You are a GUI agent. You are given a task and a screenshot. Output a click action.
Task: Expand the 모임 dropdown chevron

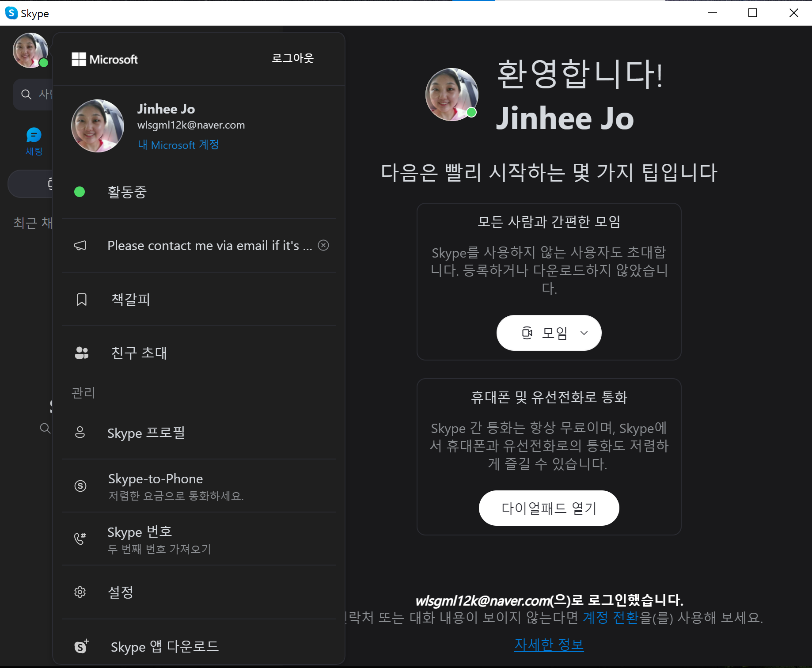[x=584, y=333]
